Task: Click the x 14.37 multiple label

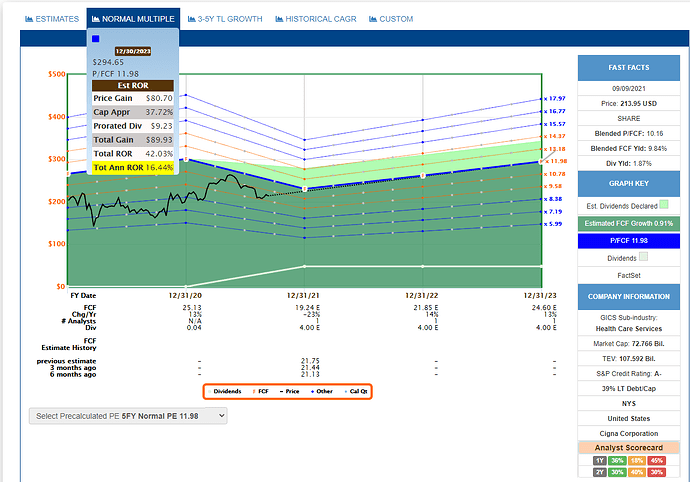Action: (x=554, y=136)
